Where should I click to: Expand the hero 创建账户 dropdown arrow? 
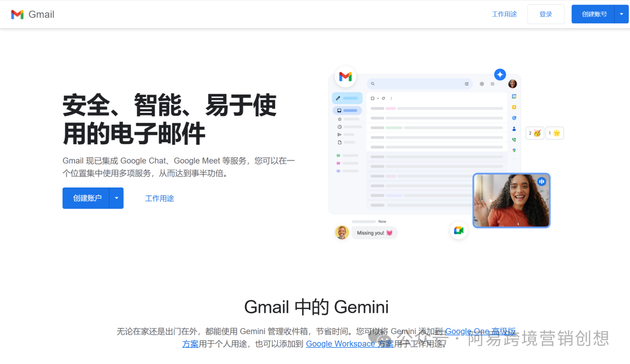116,198
